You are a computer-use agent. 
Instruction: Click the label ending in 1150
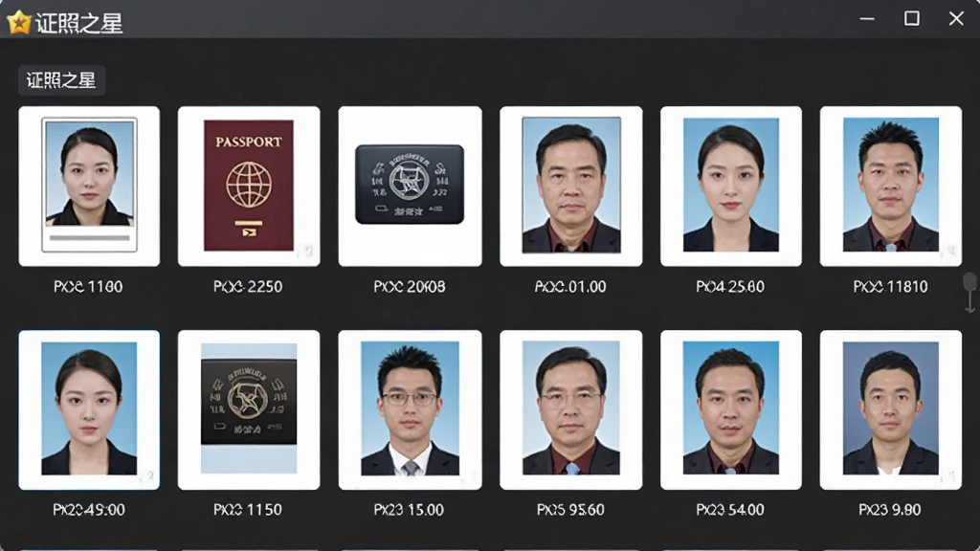coord(248,510)
